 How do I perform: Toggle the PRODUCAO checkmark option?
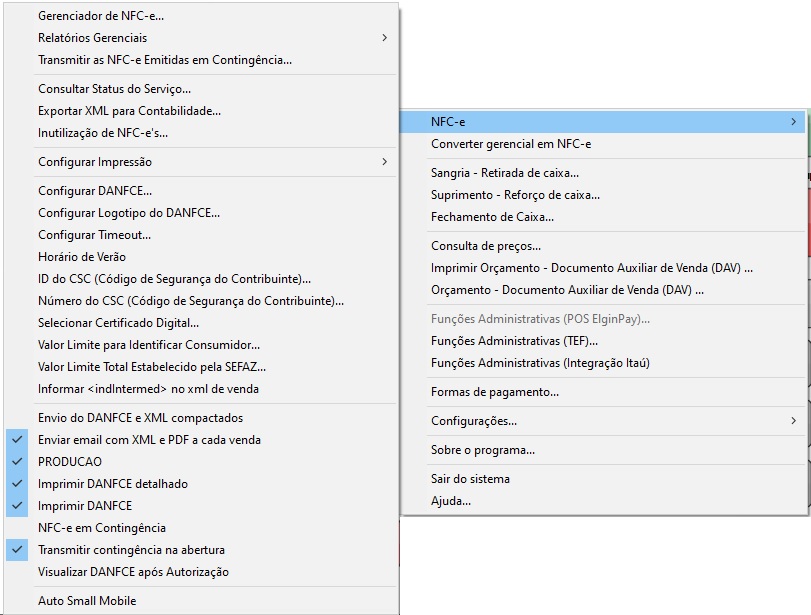click(70, 462)
